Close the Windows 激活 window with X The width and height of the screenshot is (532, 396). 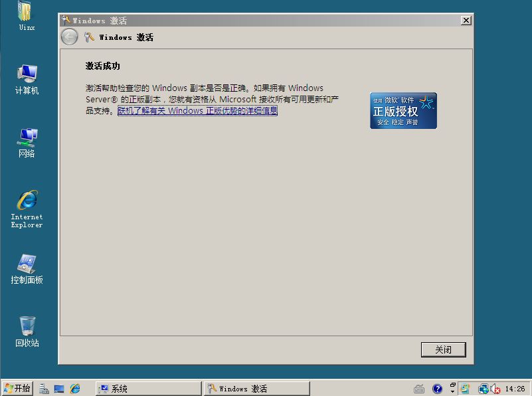pyautogui.click(x=466, y=21)
